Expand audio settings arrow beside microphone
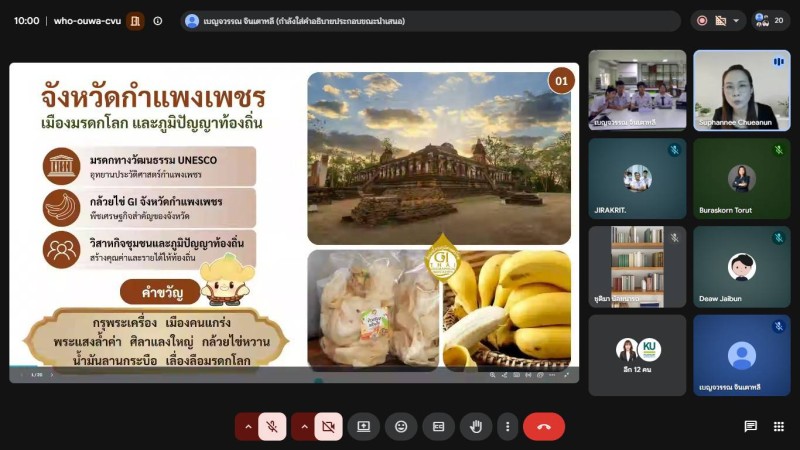The width and height of the screenshot is (800, 450). click(248, 426)
